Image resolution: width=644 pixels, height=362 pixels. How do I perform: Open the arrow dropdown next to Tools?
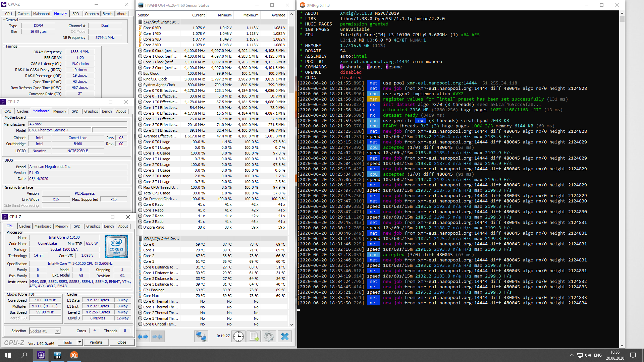pyautogui.click(x=79, y=342)
